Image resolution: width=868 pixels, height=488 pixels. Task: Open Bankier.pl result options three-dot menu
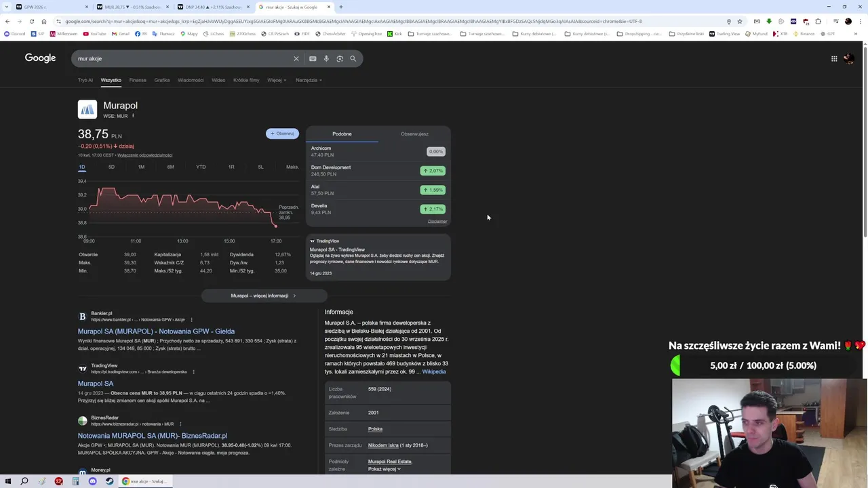(191, 320)
